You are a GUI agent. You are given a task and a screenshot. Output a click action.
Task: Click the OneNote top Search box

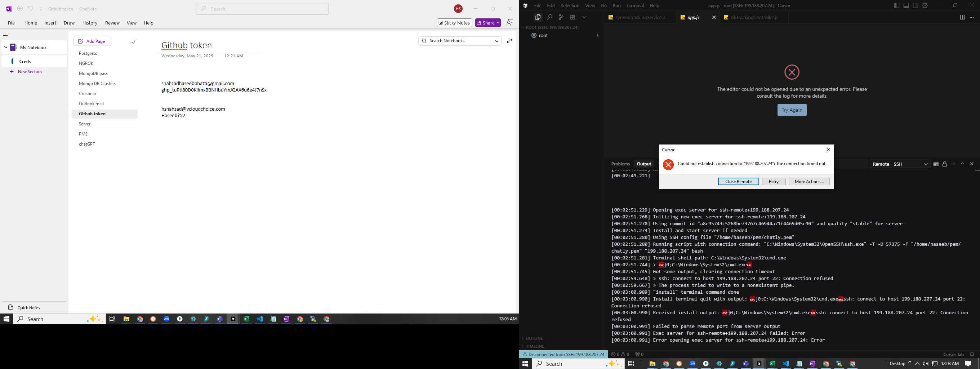point(262,9)
